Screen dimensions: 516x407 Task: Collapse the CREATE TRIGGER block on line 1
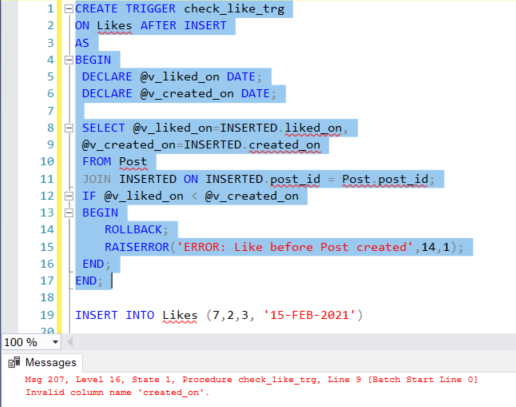[69, 9]
